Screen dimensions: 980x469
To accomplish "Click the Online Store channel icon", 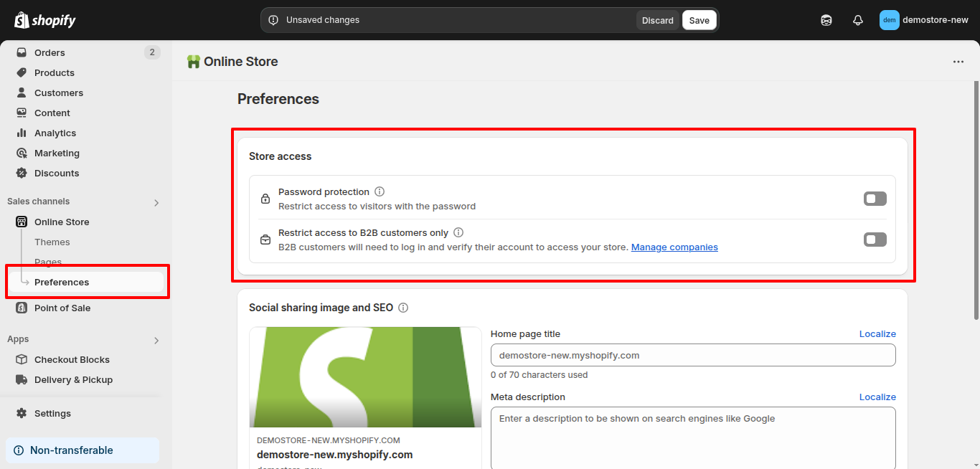I will [x=21, y=222].
